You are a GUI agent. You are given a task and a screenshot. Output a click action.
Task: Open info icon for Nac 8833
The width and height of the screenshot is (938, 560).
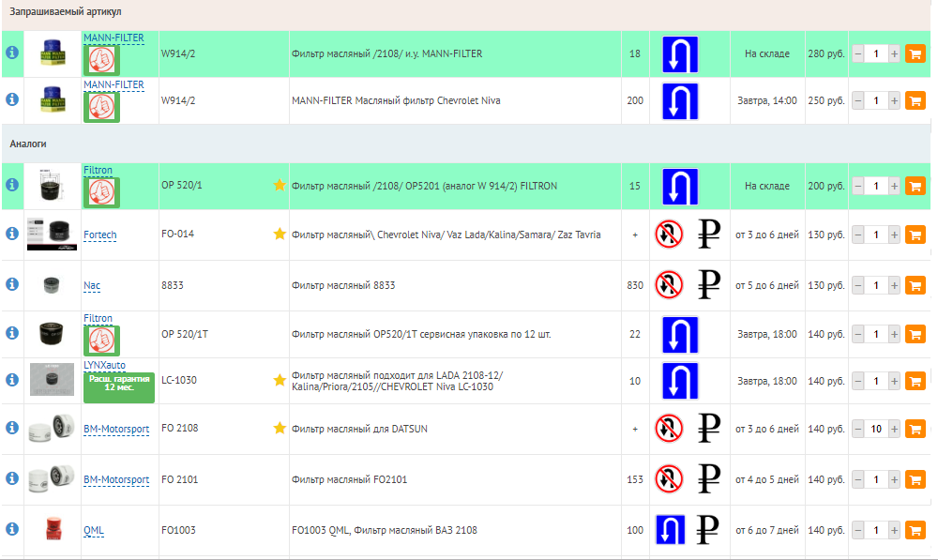tap(12, 284)
